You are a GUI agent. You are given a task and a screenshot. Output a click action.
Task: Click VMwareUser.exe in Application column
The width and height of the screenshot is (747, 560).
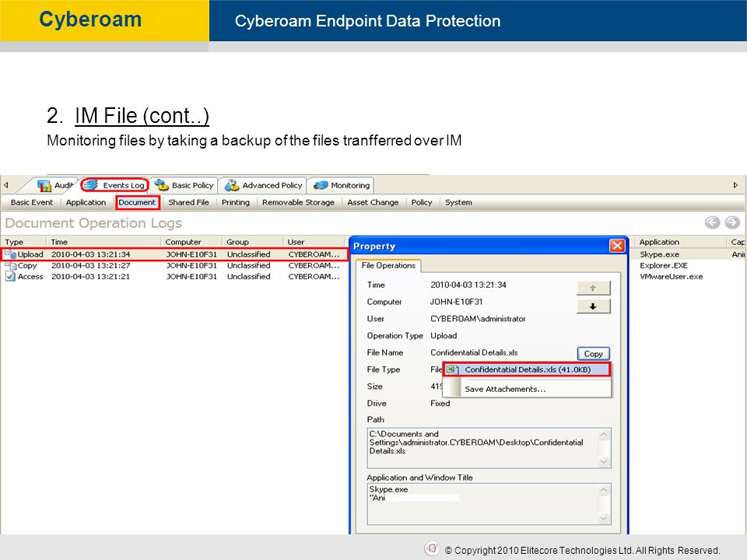point(672,276)
